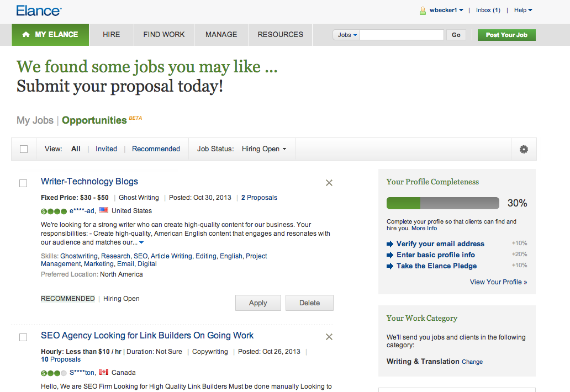Show All opportunities view

click(x=76, y=149)
